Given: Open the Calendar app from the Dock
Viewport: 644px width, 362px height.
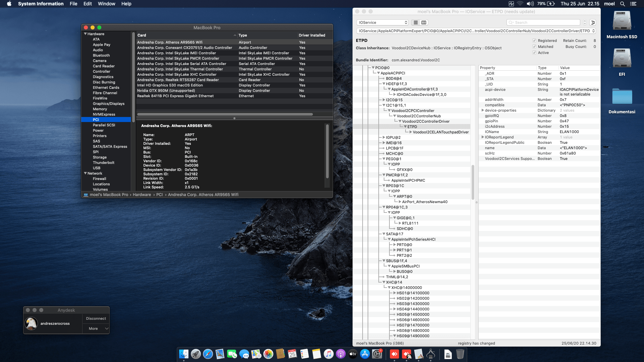Looking at the screenshot, I should click(292, 354).
